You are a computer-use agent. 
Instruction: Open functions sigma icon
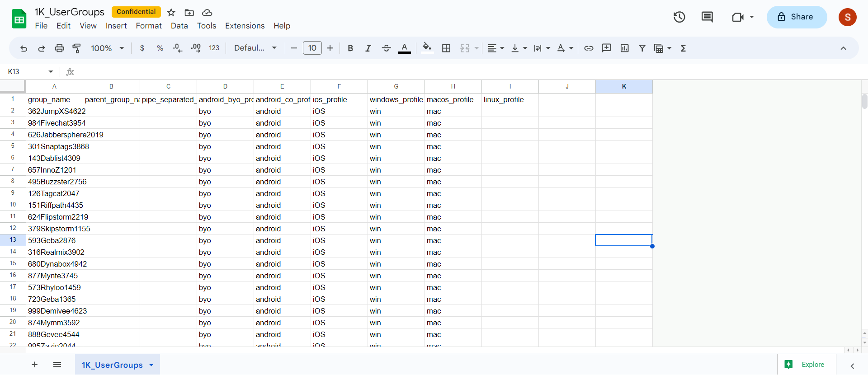pos(683,48)
